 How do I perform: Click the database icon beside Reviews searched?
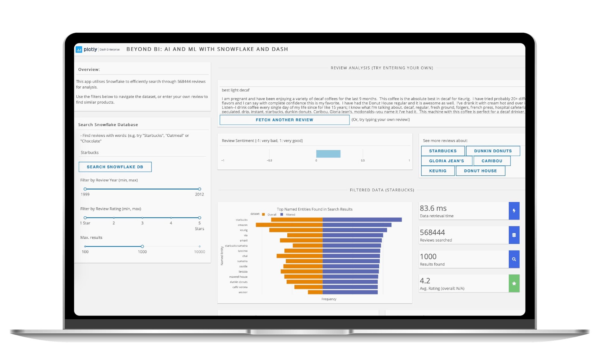515,235
